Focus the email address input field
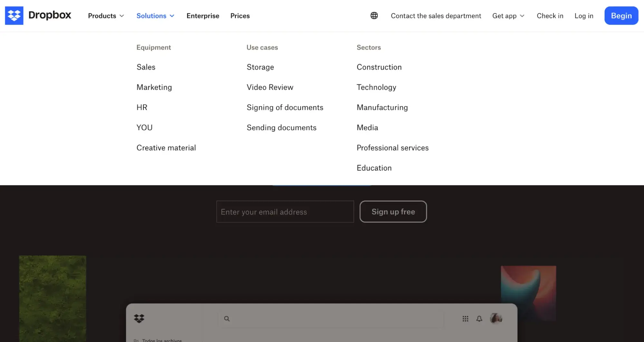The width and height of the screenshot is (644, 342). (285, 212)
